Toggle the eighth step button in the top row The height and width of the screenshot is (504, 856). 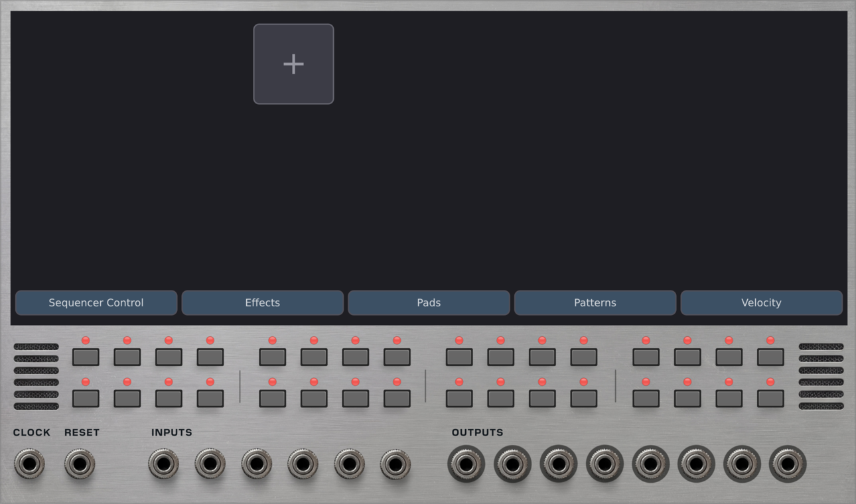pos(396,356)
